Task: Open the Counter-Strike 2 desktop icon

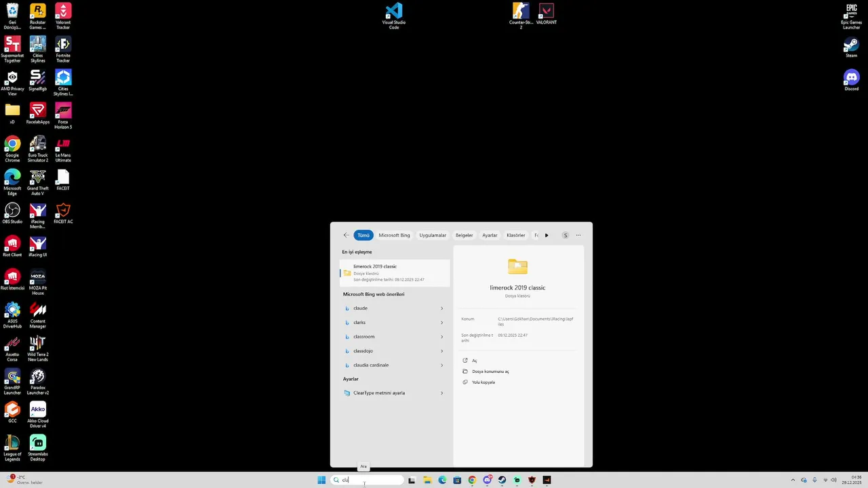Action: tap(521, 16)
